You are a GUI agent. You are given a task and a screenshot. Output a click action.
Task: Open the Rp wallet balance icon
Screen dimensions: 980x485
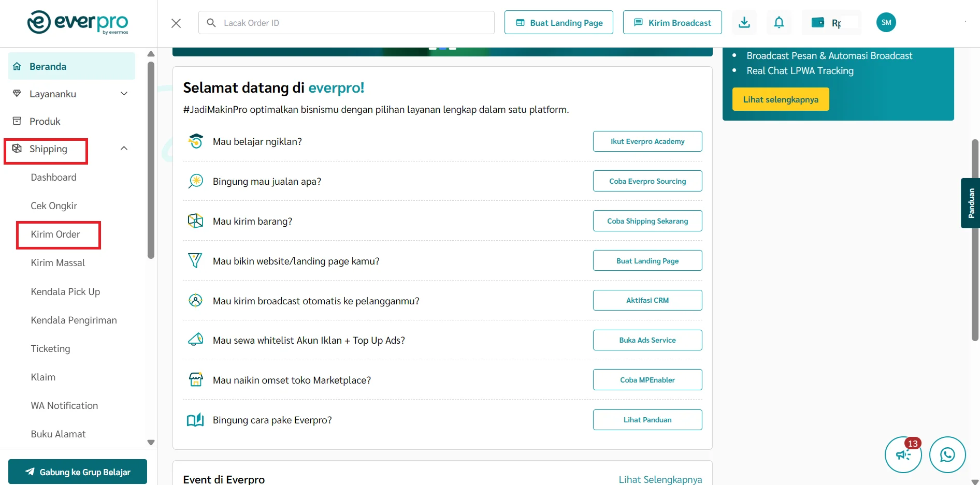(818, 22)
